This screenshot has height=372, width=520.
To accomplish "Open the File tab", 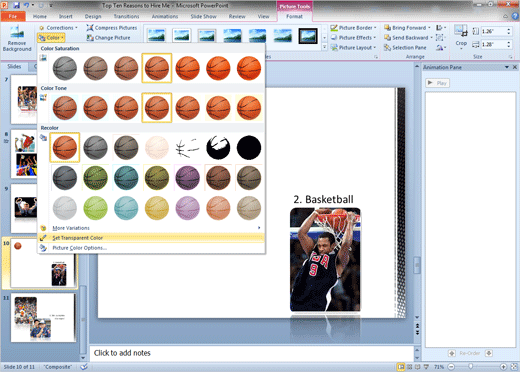I will (x=13, y=16).
